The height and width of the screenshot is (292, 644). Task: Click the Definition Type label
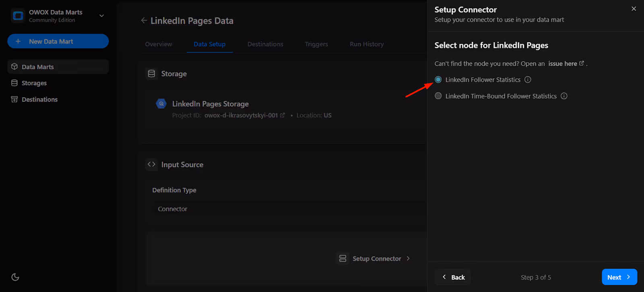(x=174, y=190)
